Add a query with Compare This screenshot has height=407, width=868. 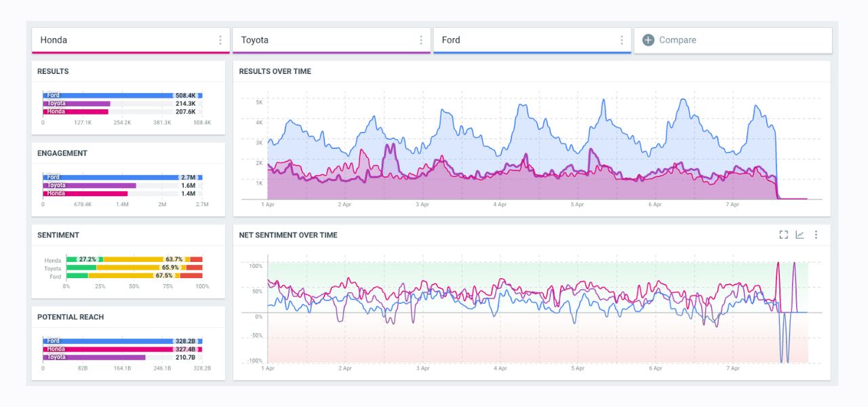coord(733,40)
